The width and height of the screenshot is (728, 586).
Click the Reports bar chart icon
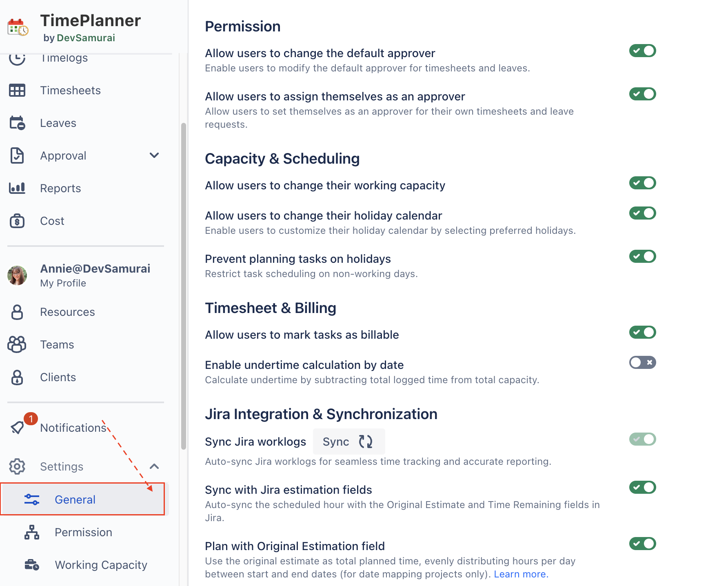tap(17, 188)
